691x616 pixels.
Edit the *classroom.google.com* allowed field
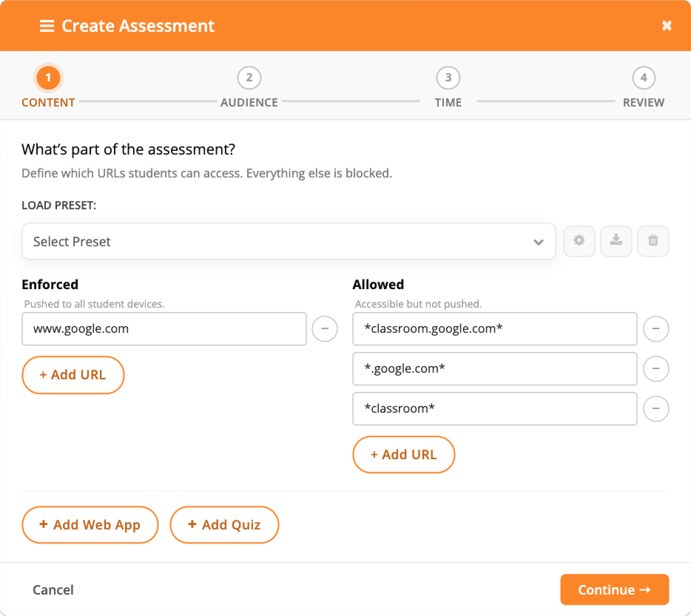click(494, 329)
